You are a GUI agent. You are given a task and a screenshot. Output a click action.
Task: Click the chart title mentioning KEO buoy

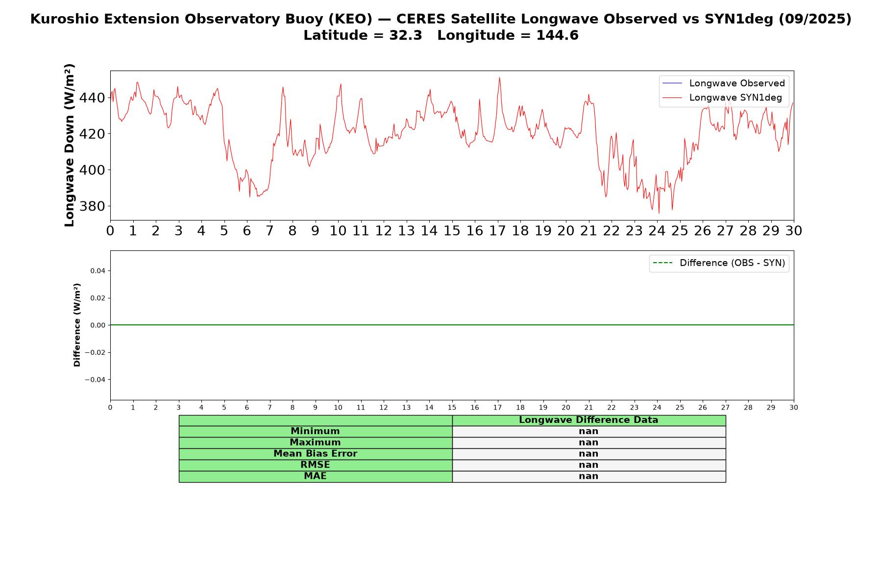tap(441, 19)
